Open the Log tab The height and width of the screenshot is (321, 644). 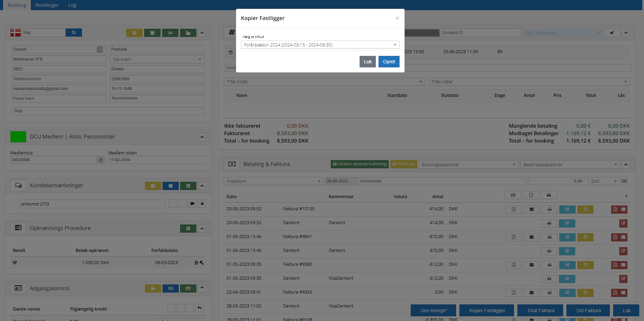tap(72, 5)
